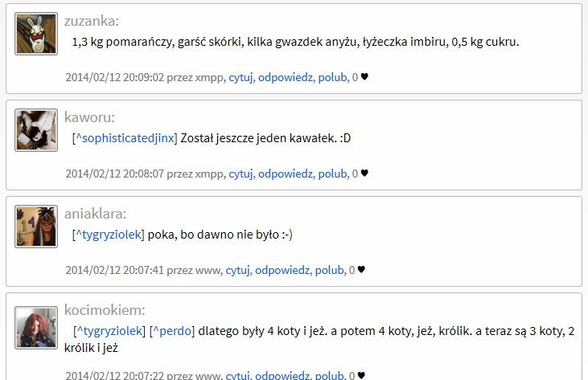Open the zuzanka username heading
The height and width of the screenshot is (380, 588).
(92, 21)
